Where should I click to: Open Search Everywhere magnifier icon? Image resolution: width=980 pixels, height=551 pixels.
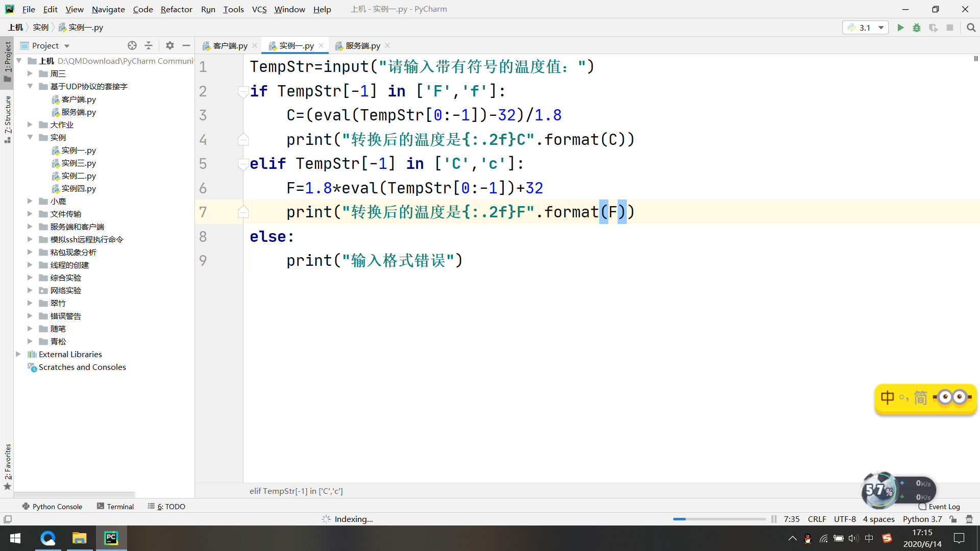click(971, 28)
